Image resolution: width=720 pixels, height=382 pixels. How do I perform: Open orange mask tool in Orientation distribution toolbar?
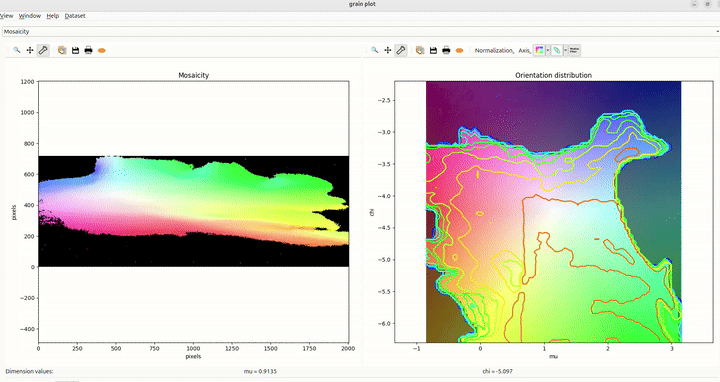[x=459, y=50]
